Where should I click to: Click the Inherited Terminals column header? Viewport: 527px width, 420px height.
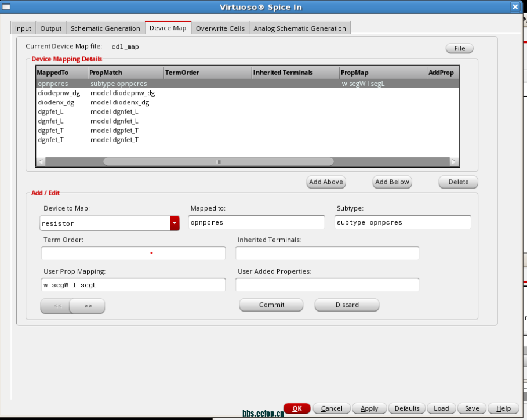point(296,73)
